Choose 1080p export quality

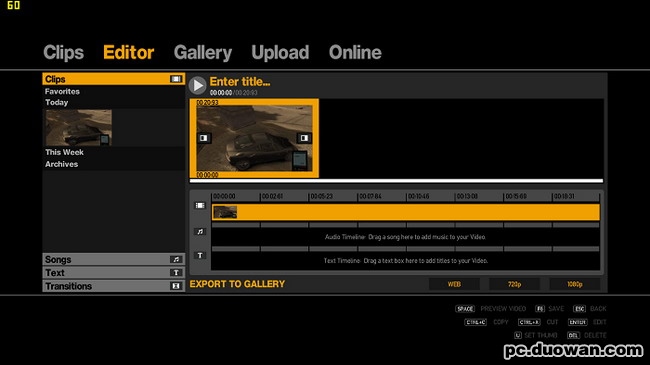tap(575, 284)
